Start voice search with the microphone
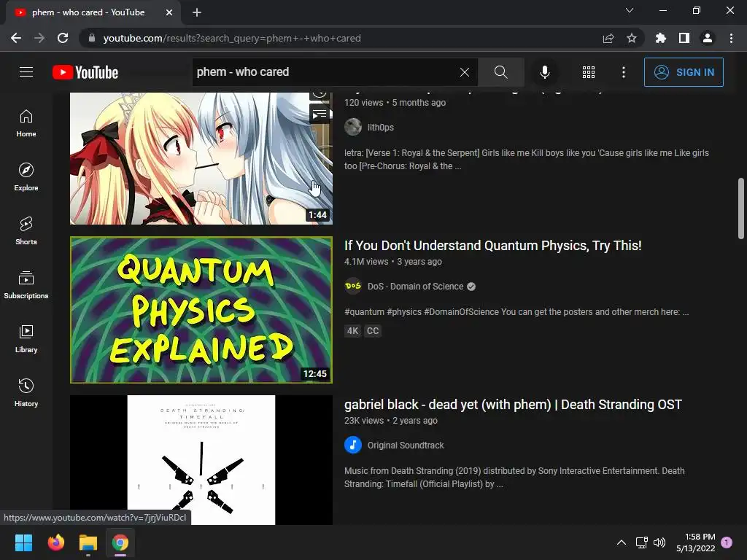747x560 pixels. (x=544, y=72)
